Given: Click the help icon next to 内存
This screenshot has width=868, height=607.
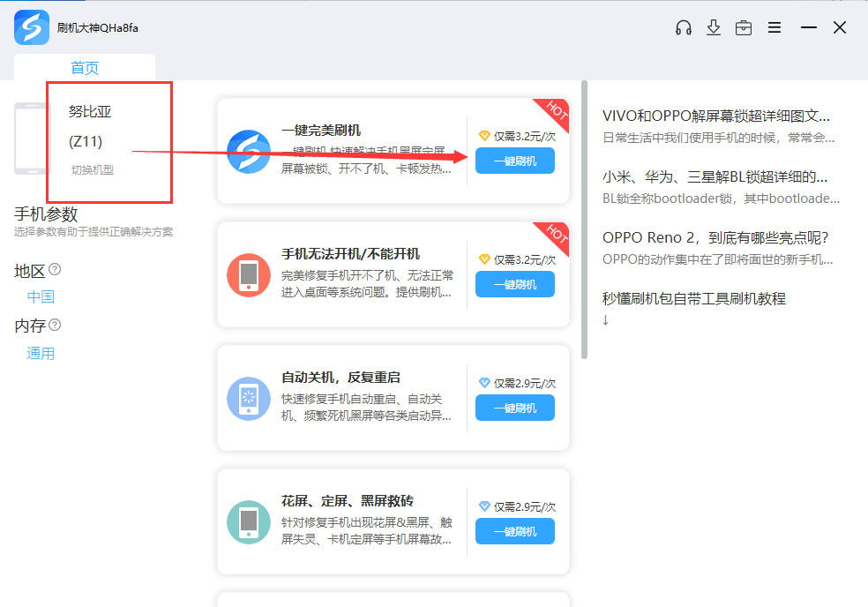Looking at the screenshot, I should (x=55, y=325).
